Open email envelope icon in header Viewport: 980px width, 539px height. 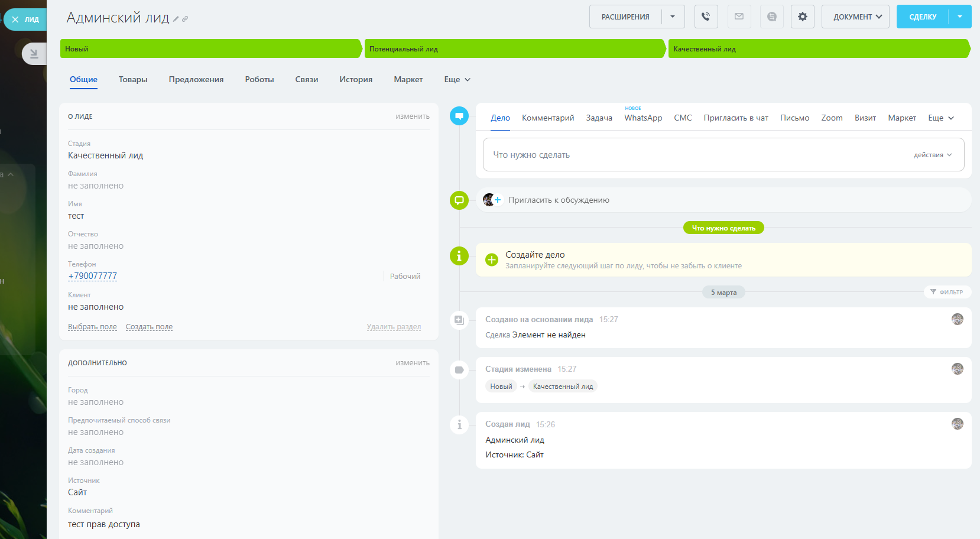point(739,17)
